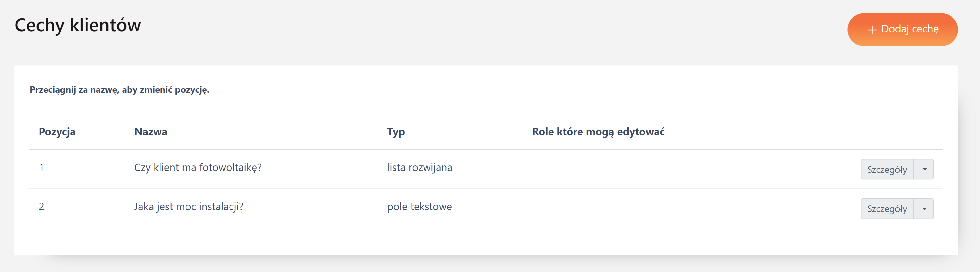Expand dropdown arrow next to second Szczegóły
980x272 pixels.
click(x=924, y=209)
